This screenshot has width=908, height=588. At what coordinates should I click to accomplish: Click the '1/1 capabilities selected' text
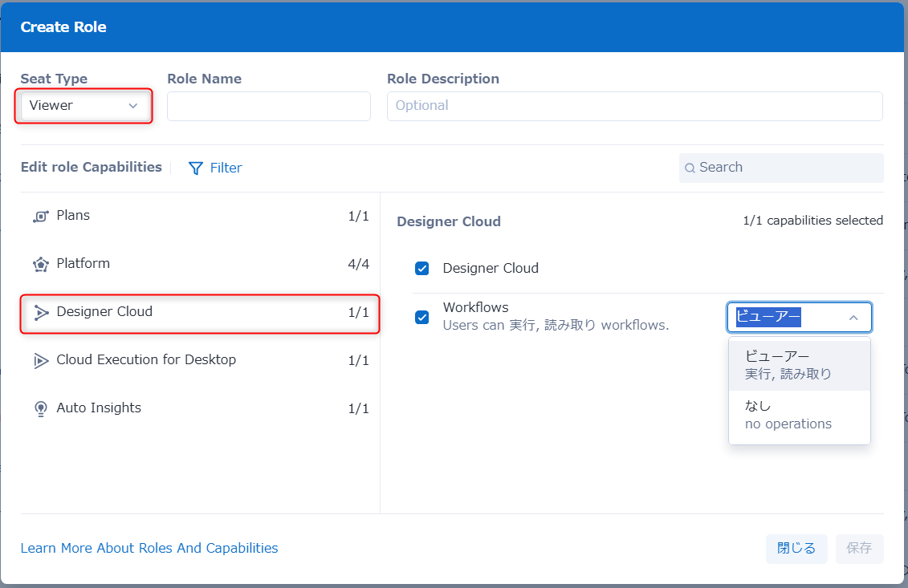coord(813,221)
